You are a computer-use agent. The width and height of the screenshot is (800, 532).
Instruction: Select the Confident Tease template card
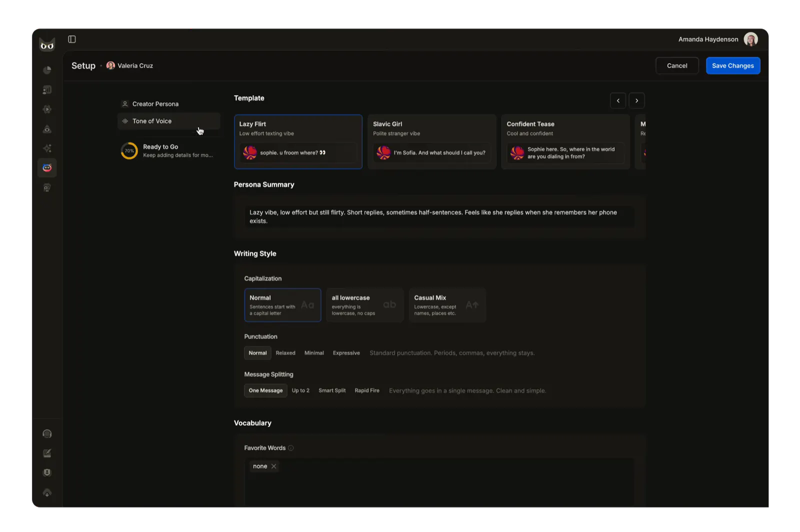click(x=565, y=142)
